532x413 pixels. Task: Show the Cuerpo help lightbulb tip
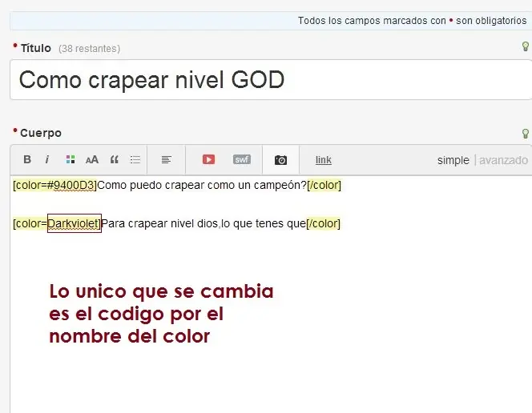click(526, 134)
